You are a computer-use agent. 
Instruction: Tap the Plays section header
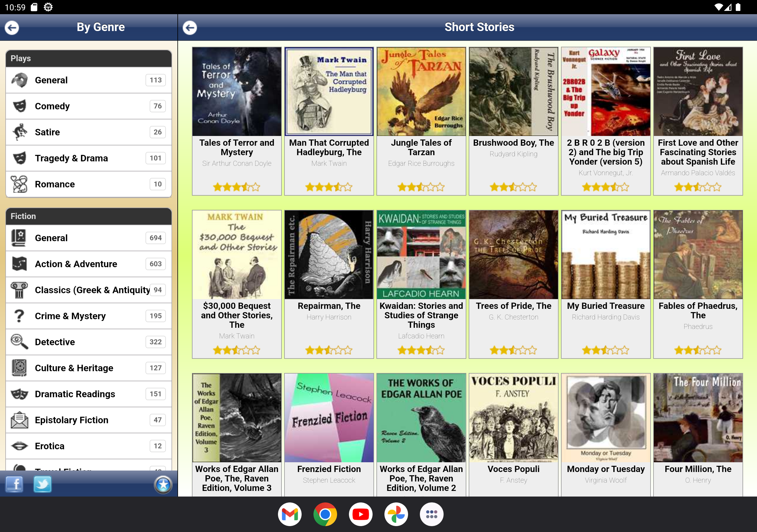[89, 59]
